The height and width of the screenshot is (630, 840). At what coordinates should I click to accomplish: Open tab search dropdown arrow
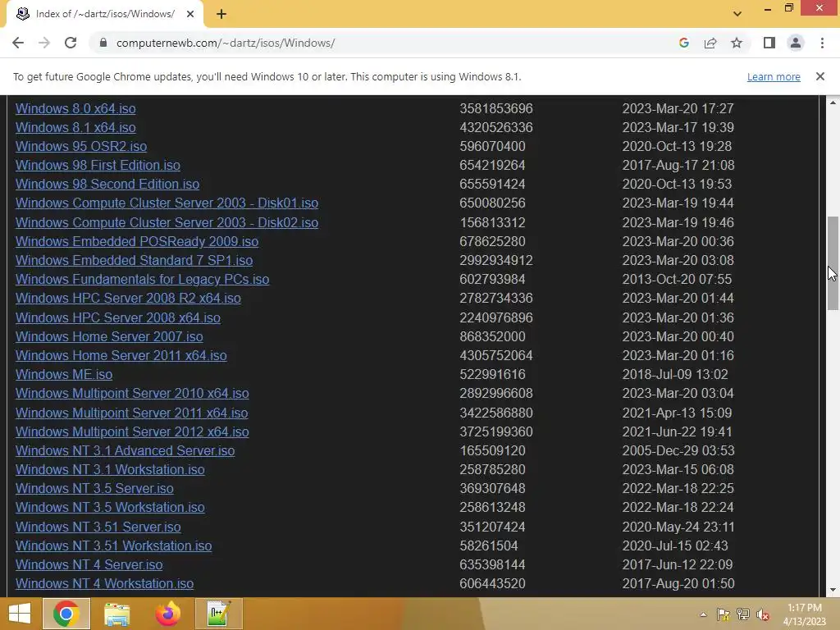click(x=737, y=14)
